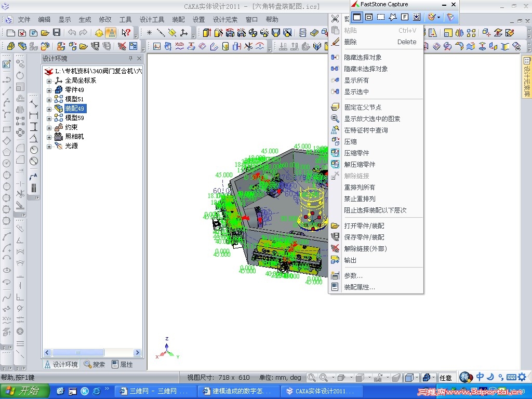The width and height of the screenshot is (532, 399).
Task: Choose 固定在父节点 in context menu
Action: 376,107
